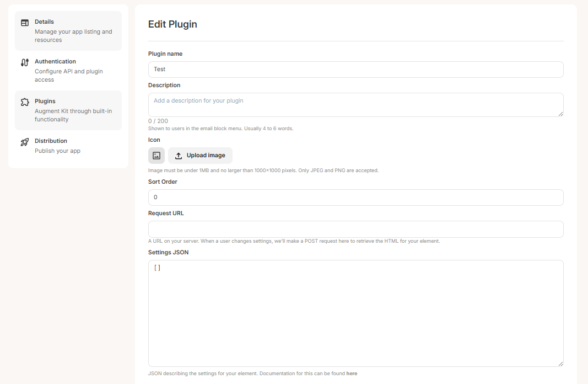Focus the Plugin name field containing Test
Image resolution: width=588 pixels, height=384 pixels.
pyautogui.click(x=355, y=70)
